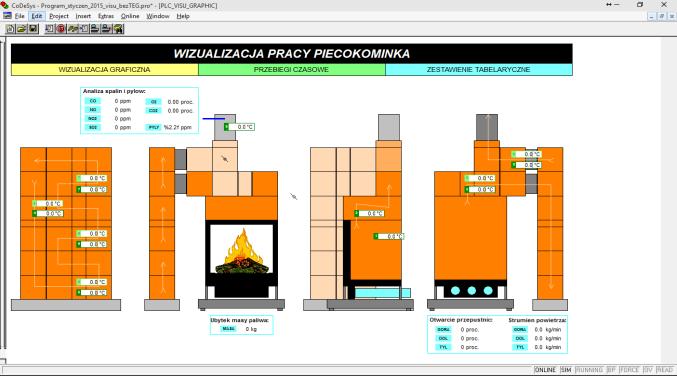Switch to PRZEBIEGI CZASOWE view
Viewport: 677px width, 376px height.
pyautogui.click(x=291, y=70)
